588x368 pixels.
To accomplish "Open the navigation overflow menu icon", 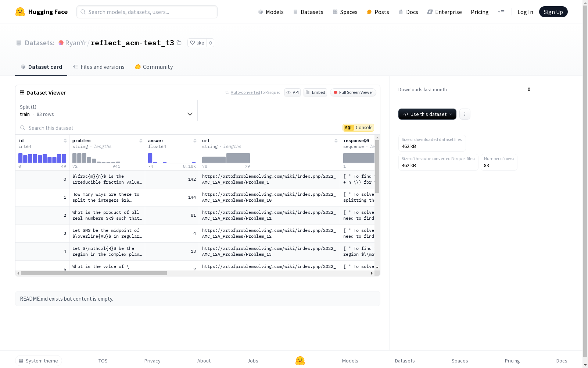I will (x=501, y=12).
